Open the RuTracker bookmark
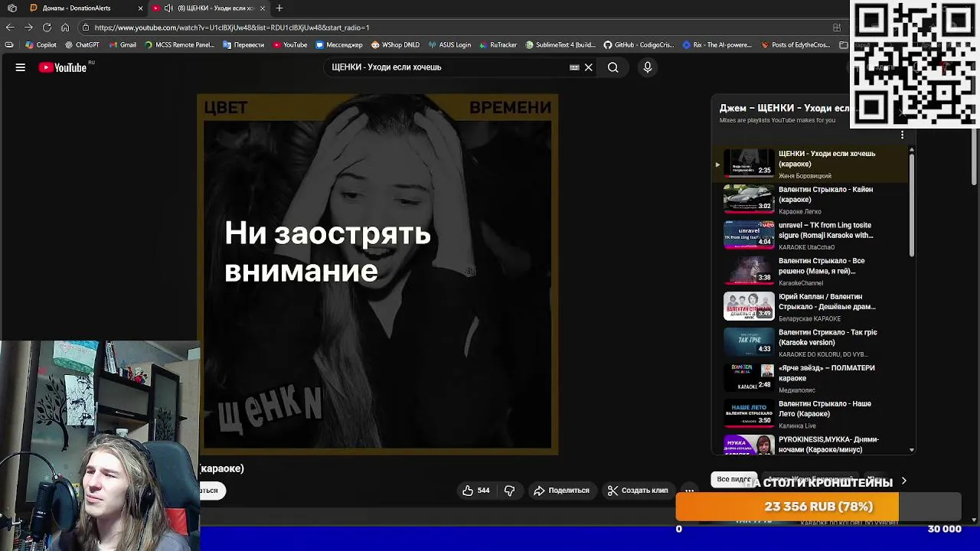 pyautogui.click(x=498, y=45)
